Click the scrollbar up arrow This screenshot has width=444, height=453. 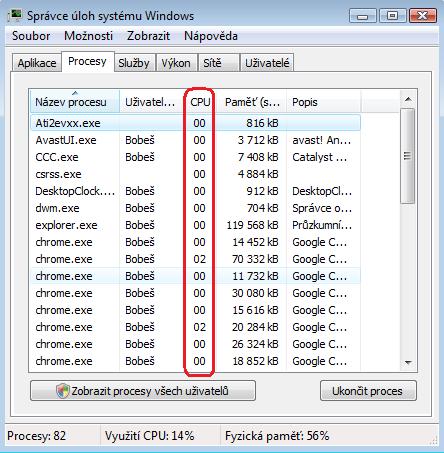point(408,99)
